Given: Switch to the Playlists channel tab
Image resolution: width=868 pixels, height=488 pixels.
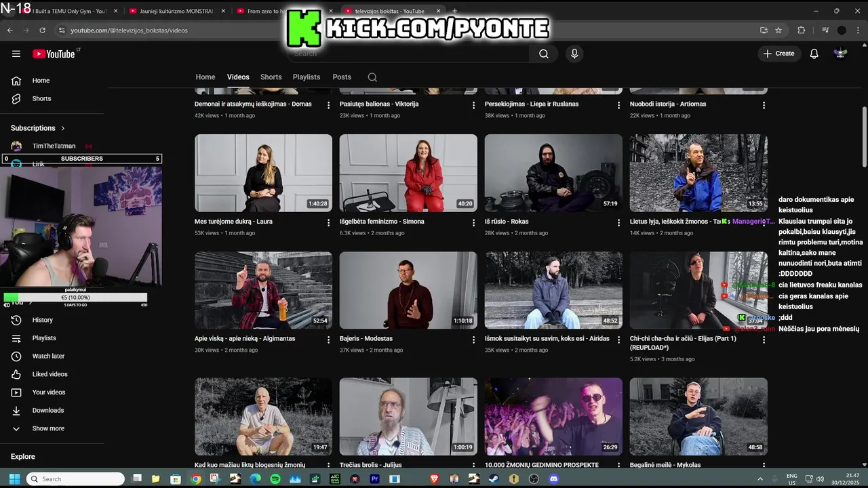Looking at the screenshot, I should pyautogui.click(x=307, y=77).
